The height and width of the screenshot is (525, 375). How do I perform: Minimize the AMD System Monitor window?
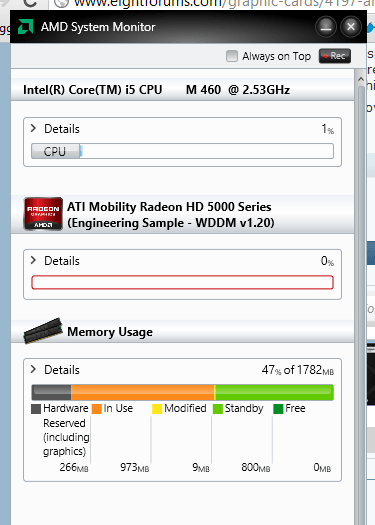[326, 27]
